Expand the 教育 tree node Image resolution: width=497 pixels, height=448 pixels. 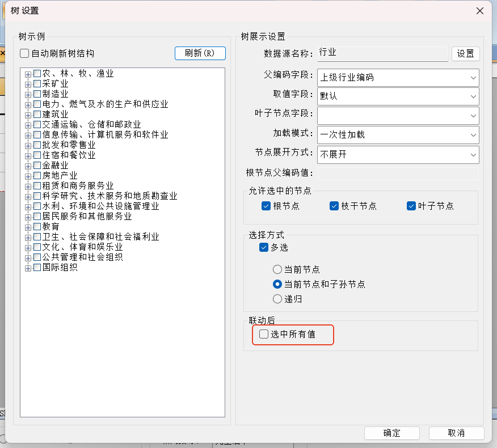(28, 227)
